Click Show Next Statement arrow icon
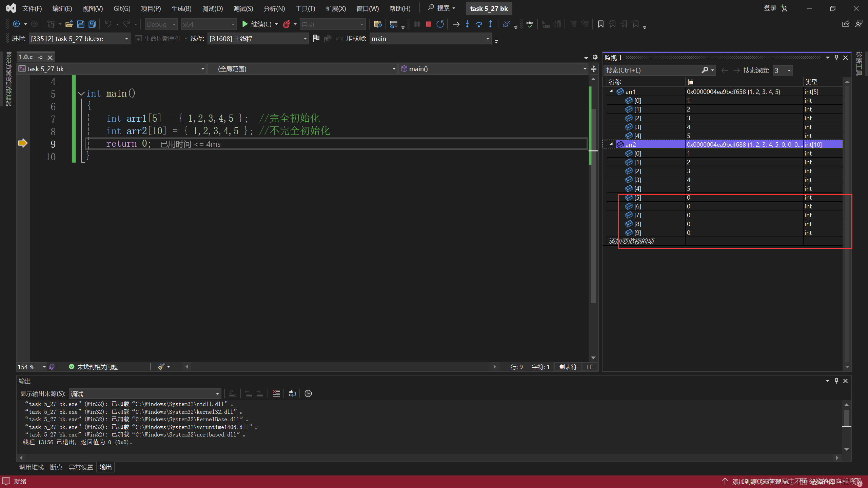 [x=456, y=24]
